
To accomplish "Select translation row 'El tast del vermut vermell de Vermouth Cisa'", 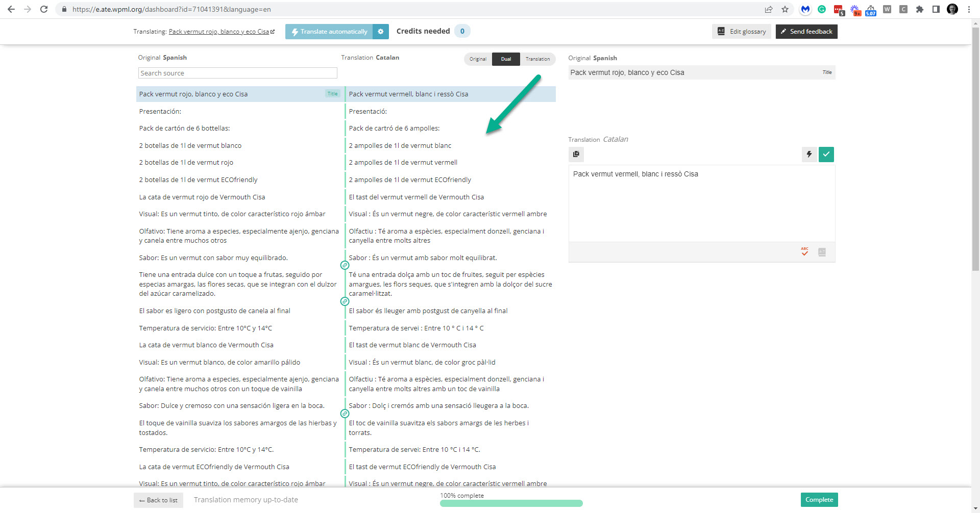I will [451, 197].
